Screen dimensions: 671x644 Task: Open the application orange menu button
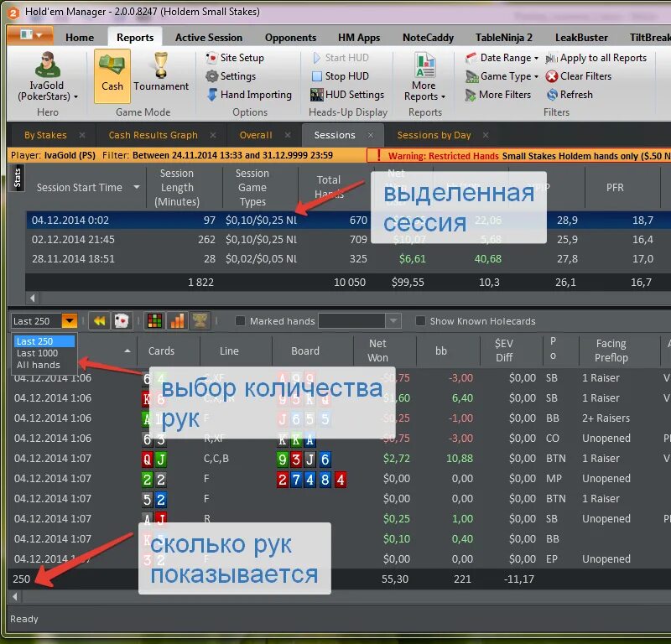pyautogui.click(x=30, y=35)
